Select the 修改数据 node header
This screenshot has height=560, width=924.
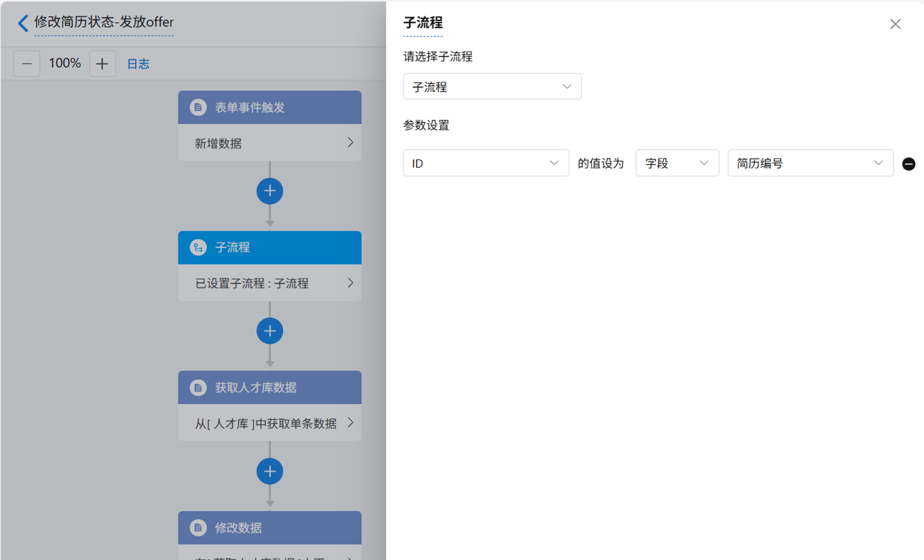(270, 528)
